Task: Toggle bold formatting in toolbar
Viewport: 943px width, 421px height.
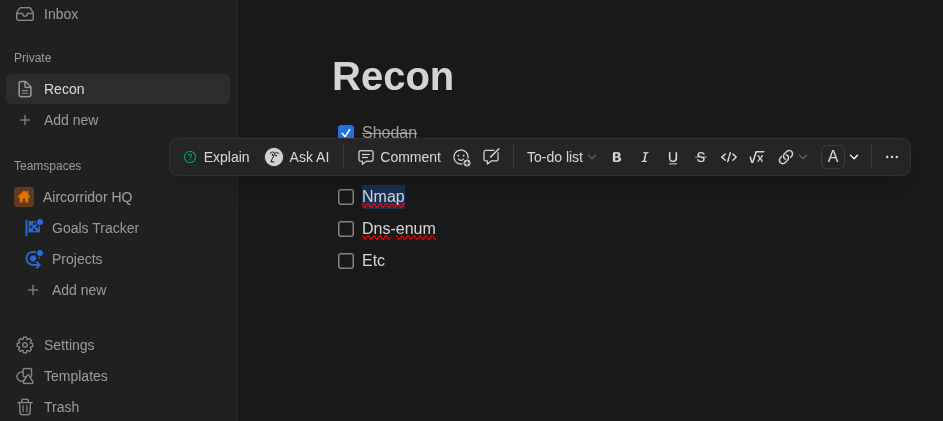Action: pyautogui.click(x=616, y=158)
